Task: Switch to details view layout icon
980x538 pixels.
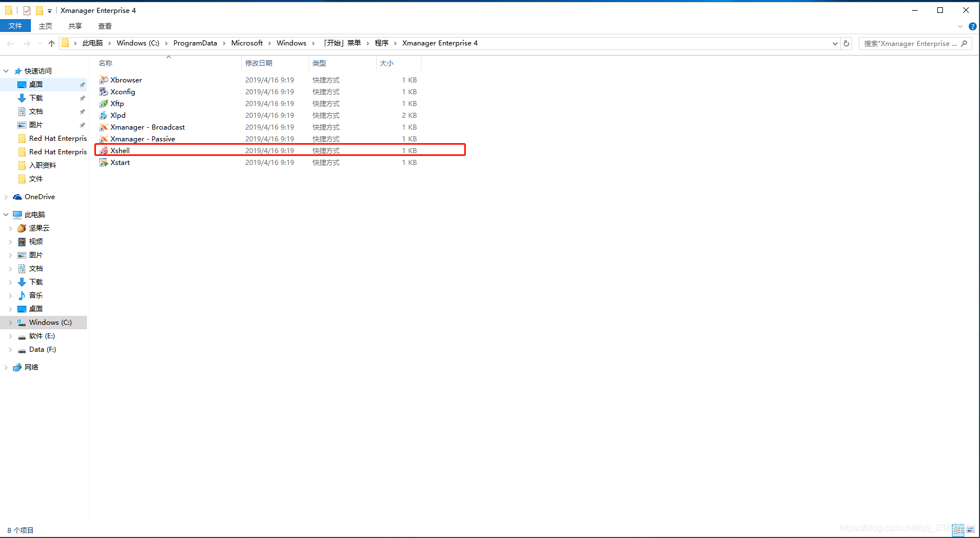Action: 959,530
